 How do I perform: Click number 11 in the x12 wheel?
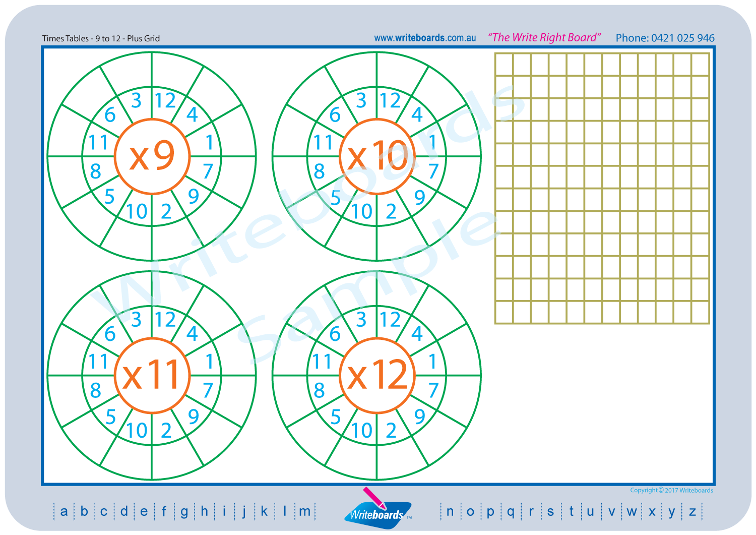(322, 362)
